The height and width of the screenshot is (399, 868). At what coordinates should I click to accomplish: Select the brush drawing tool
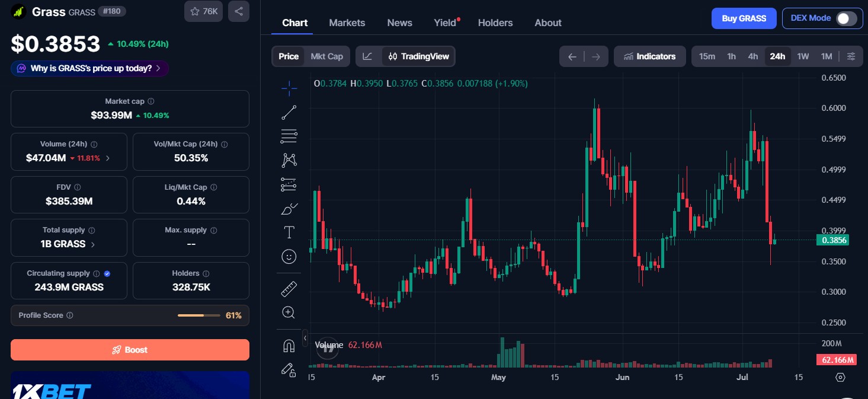tap(289, 208)
